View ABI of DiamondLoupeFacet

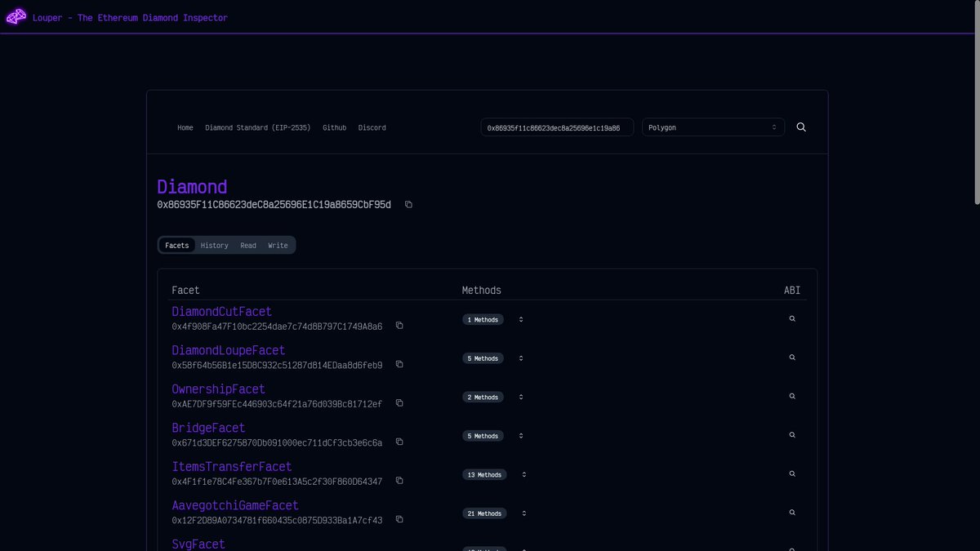pyautogui.click(x=792, y=358)
